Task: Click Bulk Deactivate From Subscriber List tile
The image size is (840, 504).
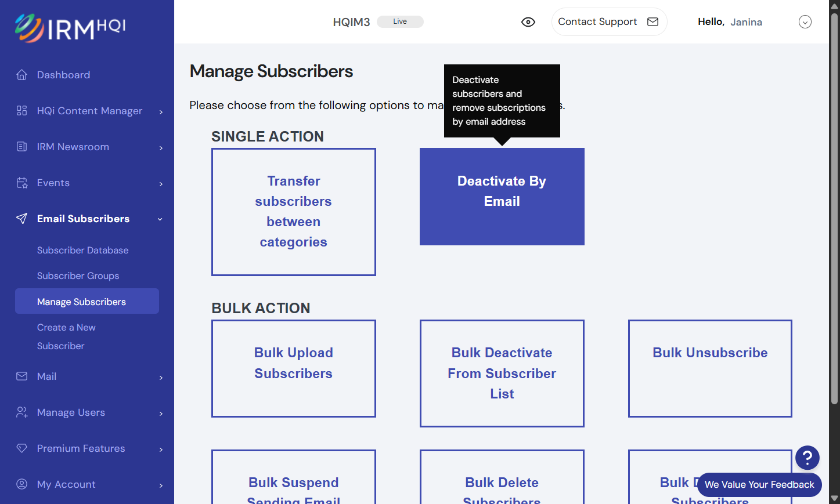Action: point(502,374)
